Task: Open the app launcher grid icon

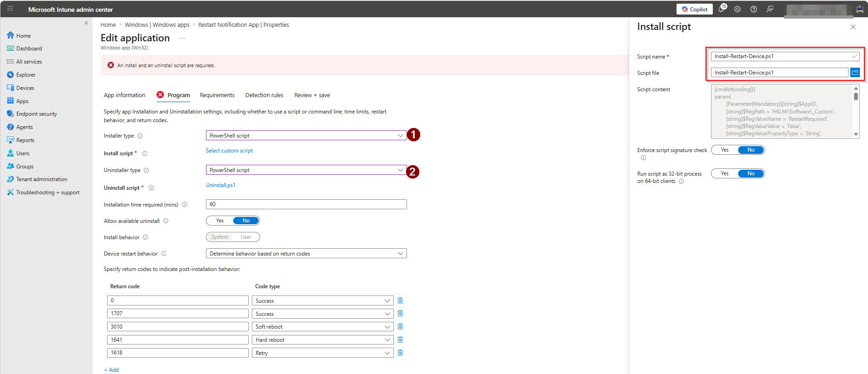Action: (x=10, y=9)
